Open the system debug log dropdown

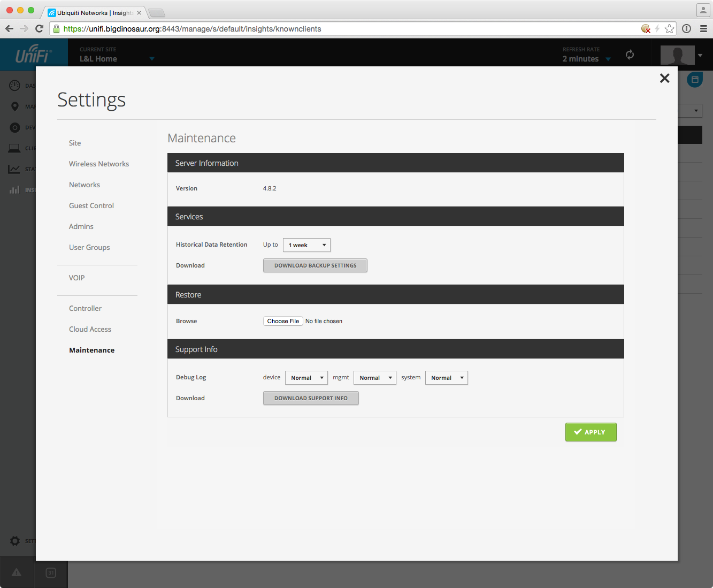pos(446,378)
